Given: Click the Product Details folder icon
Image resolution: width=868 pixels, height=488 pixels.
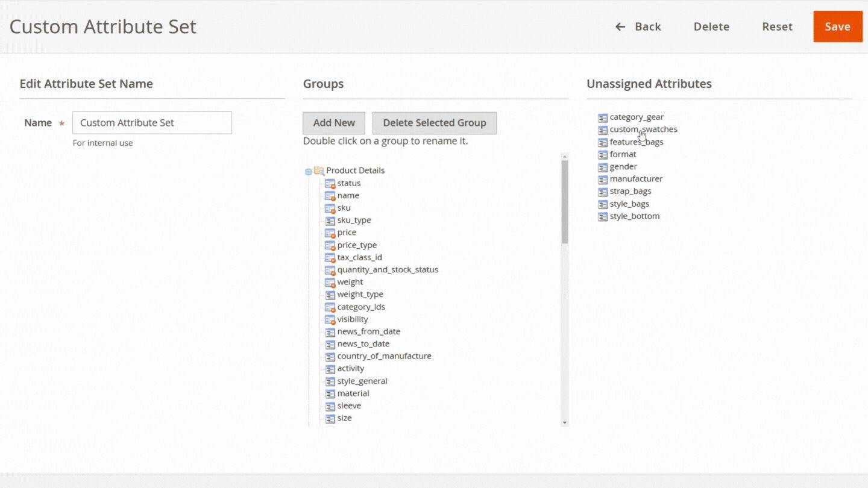Looking at the screenshot, I should tap(320, 170).
